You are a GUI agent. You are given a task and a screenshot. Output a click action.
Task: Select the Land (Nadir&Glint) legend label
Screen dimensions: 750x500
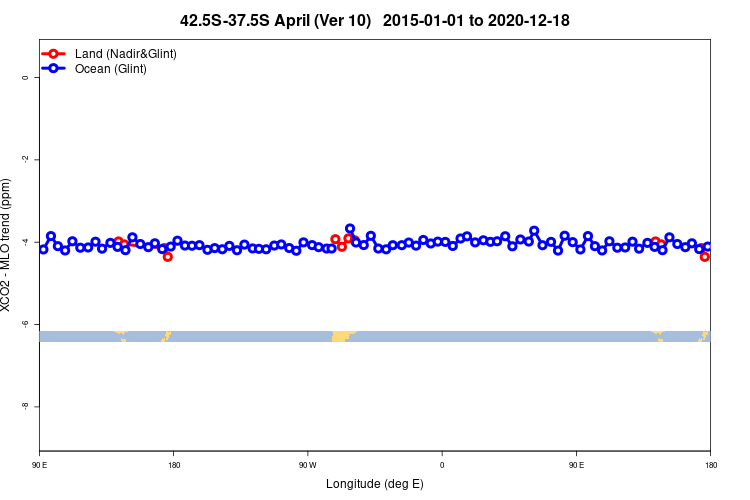coord(126,54)
